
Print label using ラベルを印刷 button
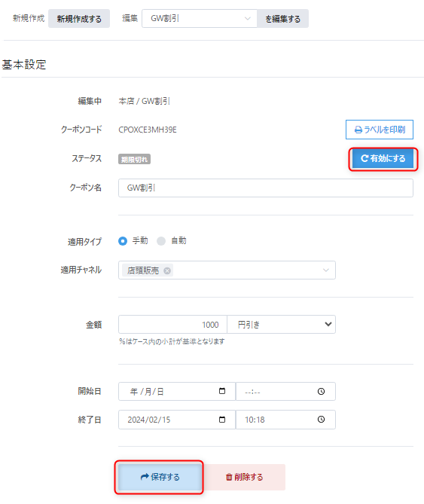tap(380, 130)
